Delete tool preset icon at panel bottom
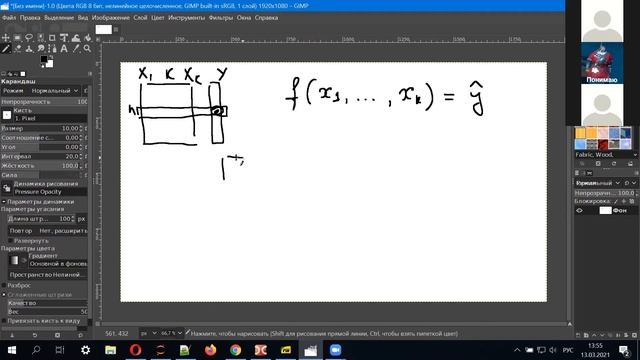Viewport: 640px width, 360px height. pyautogui.click(x=58, y=335)
